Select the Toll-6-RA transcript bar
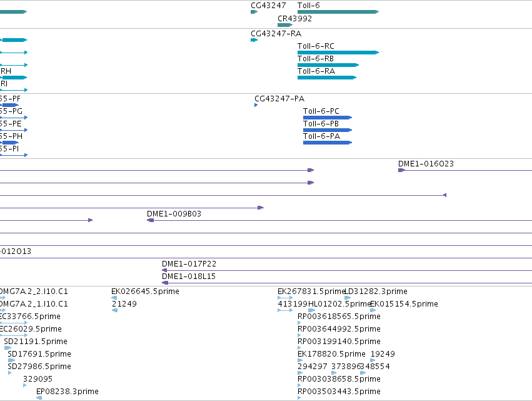 click(327, 78)
